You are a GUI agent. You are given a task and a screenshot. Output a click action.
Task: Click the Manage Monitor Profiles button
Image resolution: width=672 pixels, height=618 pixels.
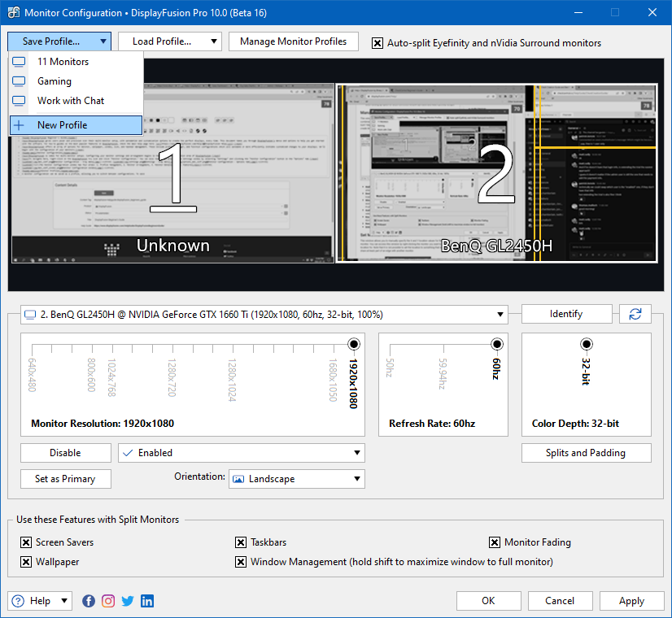pos(293,41)
